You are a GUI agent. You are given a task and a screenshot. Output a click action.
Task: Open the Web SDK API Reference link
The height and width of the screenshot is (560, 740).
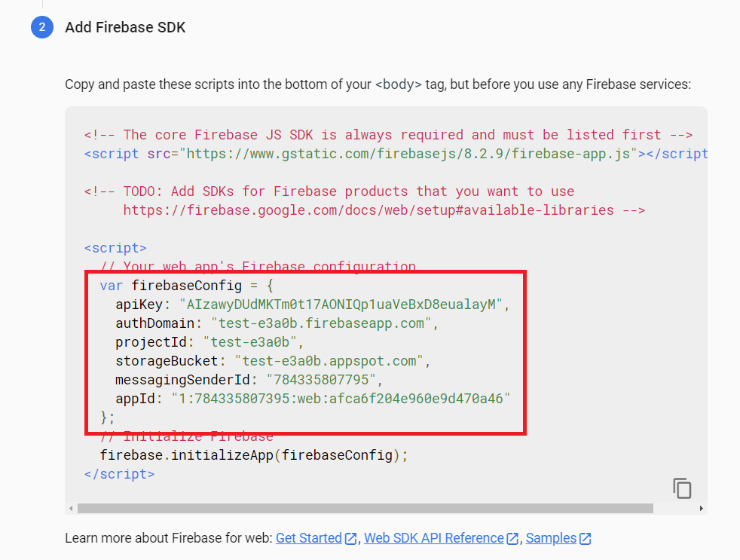point(434,538)
